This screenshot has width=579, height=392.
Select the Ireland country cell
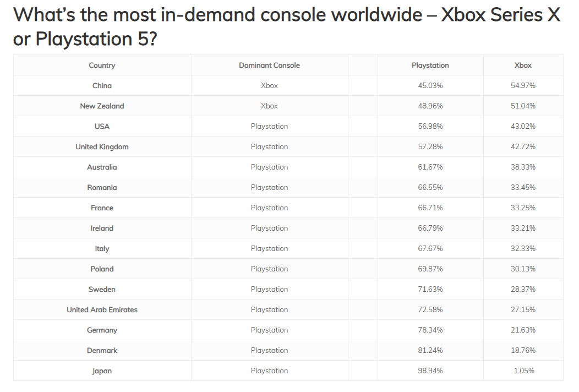click(102, 228)
